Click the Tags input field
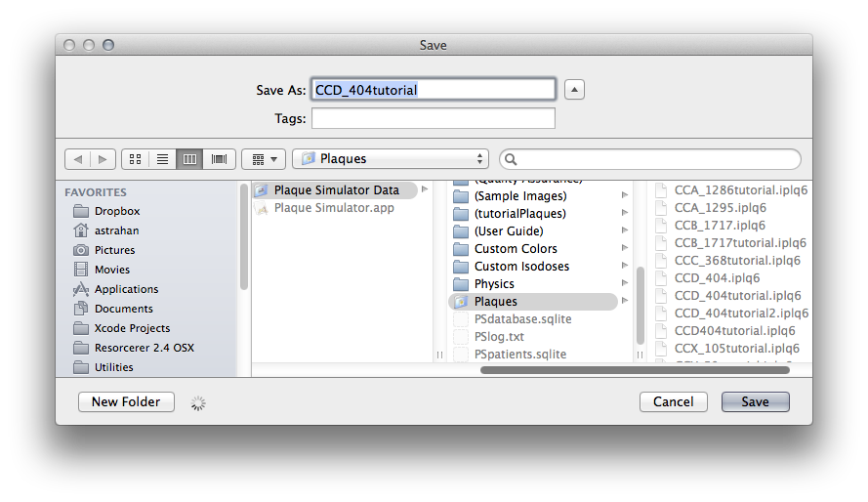 433,119
